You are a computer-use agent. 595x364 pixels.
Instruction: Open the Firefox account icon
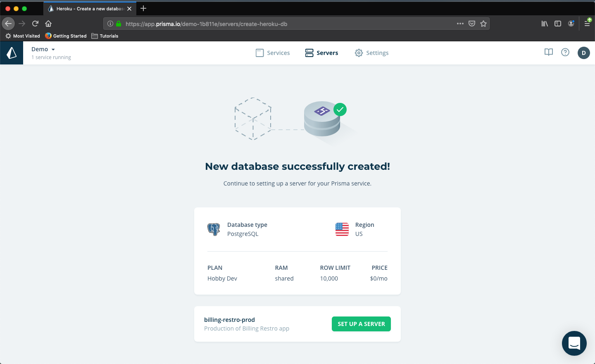571,24
